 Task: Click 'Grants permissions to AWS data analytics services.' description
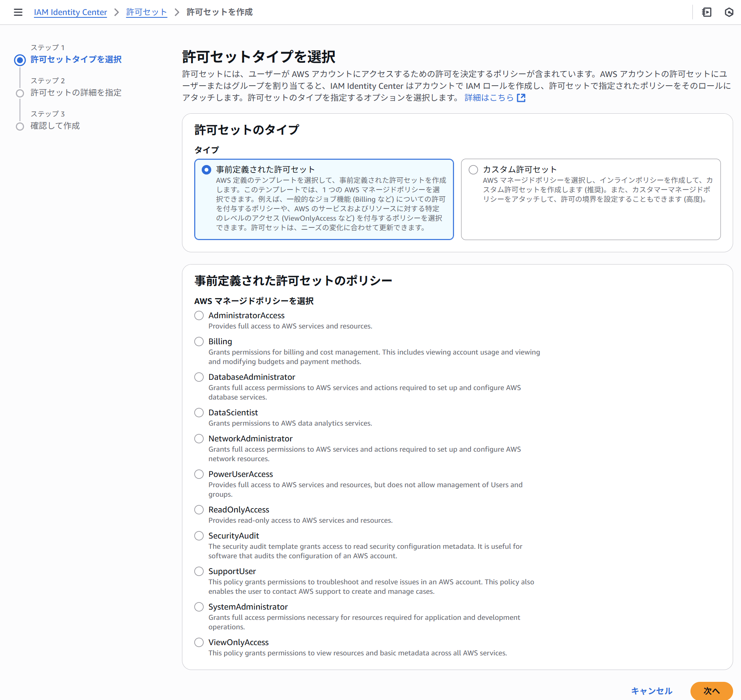tap(290, 423)
